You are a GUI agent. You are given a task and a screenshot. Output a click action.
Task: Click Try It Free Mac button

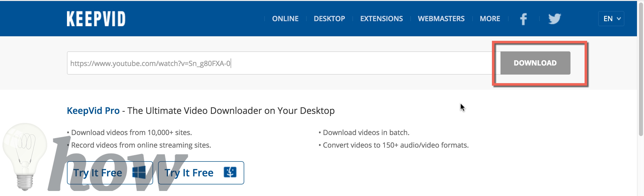[x=201, y=173]
